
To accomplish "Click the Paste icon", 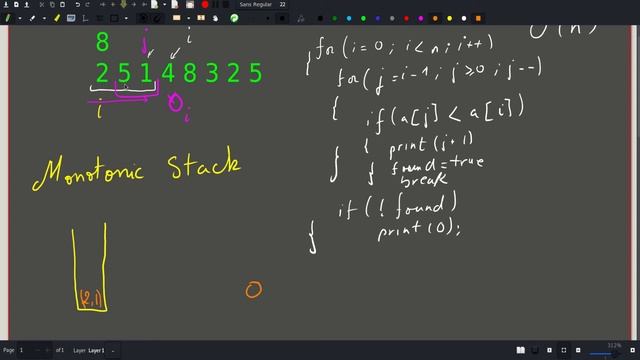I will (x=62, y=4).
